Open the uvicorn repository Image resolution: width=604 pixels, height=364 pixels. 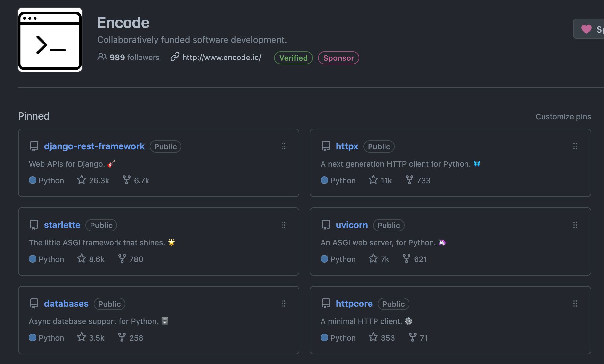[352, 225]
